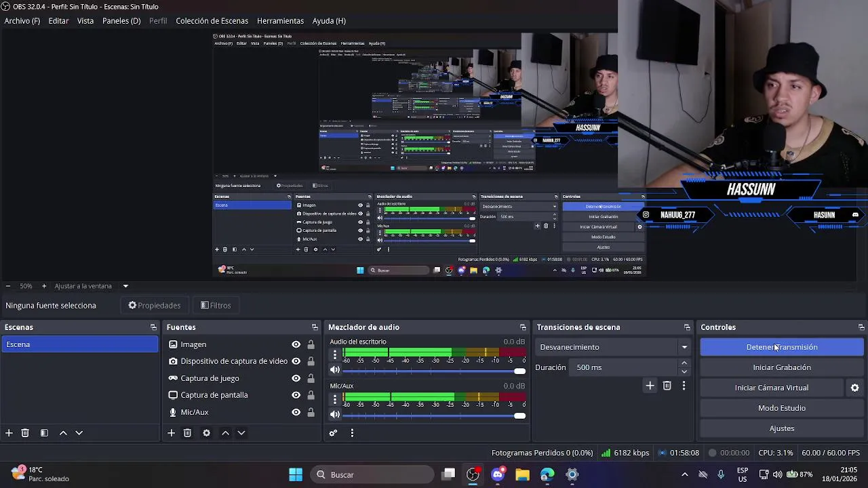Increase Duración value with up arrow
The width and height of the screenshot is (868, 488).
tap(684, 363)
